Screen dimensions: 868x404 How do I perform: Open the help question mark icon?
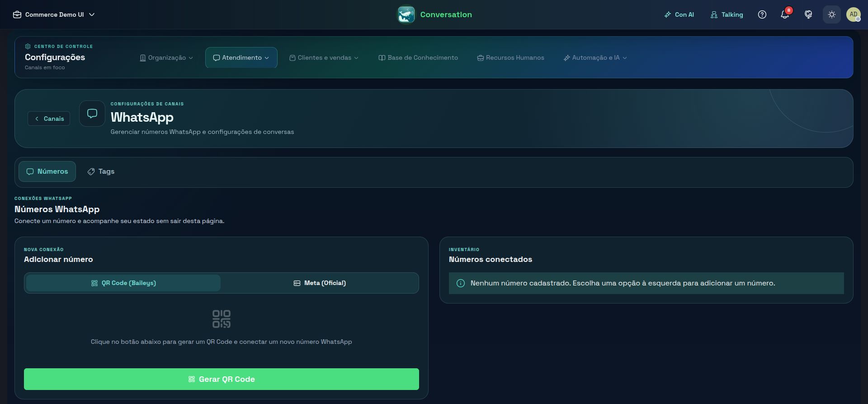click(x=762, y=14)
